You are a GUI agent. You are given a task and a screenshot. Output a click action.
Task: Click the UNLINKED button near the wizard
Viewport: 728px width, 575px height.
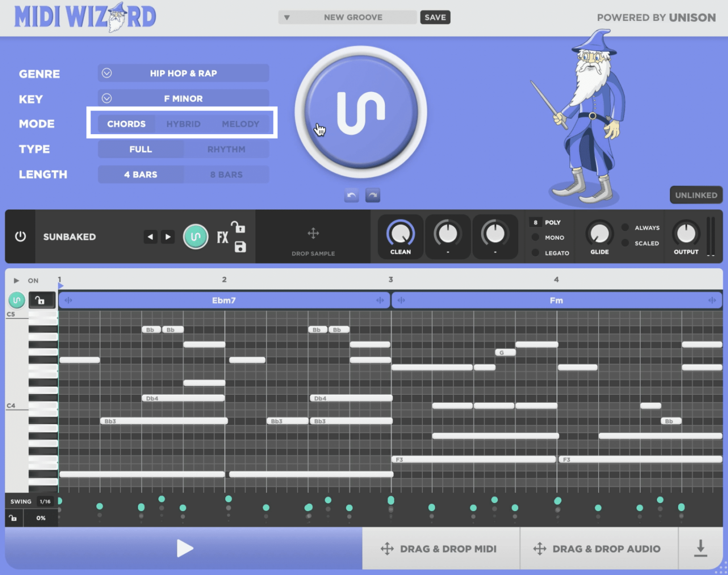click(695, 195)
